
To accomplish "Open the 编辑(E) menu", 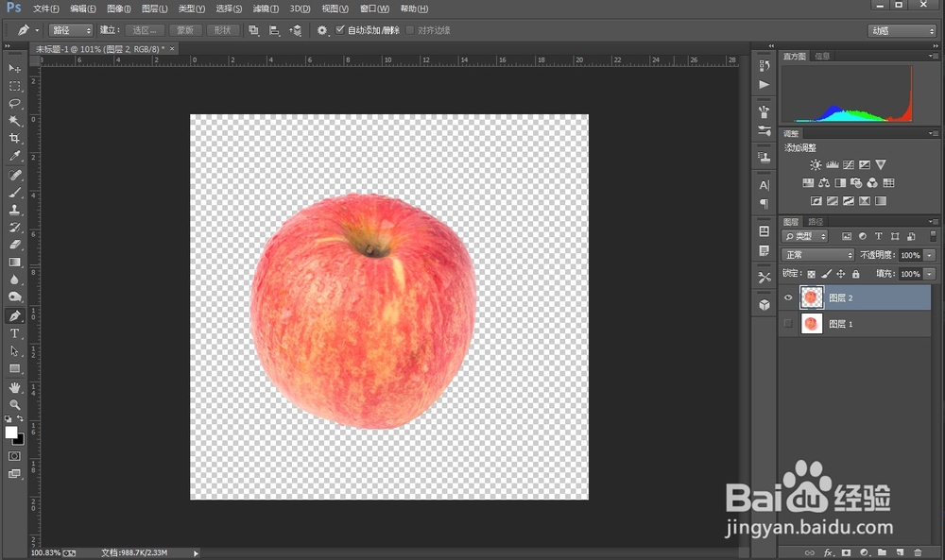I will coord(82,9).
